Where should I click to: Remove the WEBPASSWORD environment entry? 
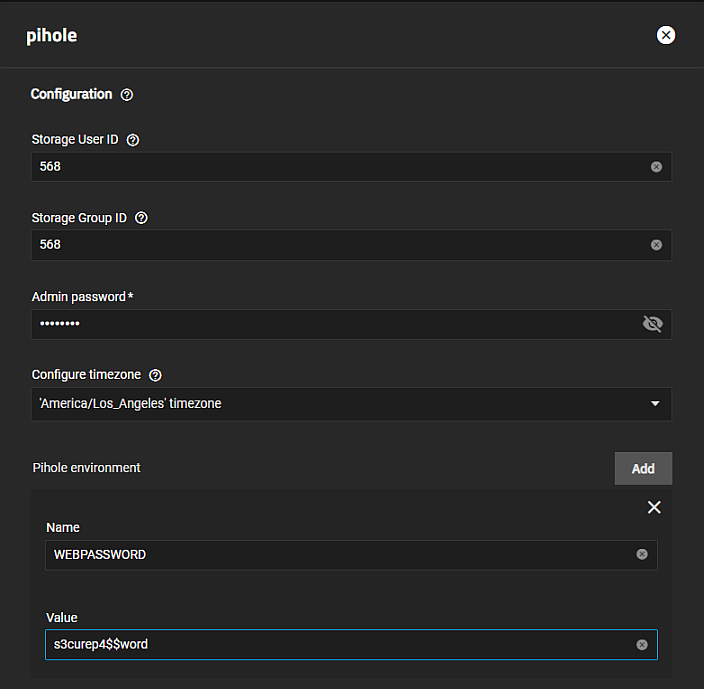point(654,507)
